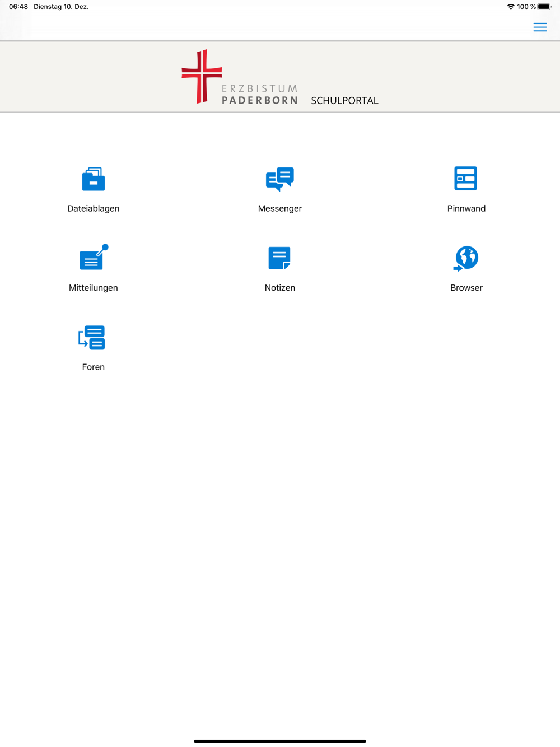
Task: Open the Dateiablagen folder icon
Action: [x=93, y=179]
